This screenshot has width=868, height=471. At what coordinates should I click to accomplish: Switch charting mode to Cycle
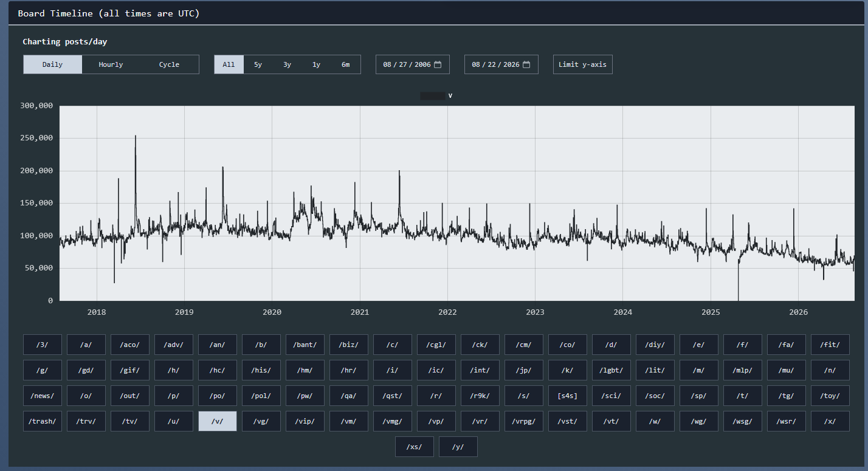pos(169,64)
